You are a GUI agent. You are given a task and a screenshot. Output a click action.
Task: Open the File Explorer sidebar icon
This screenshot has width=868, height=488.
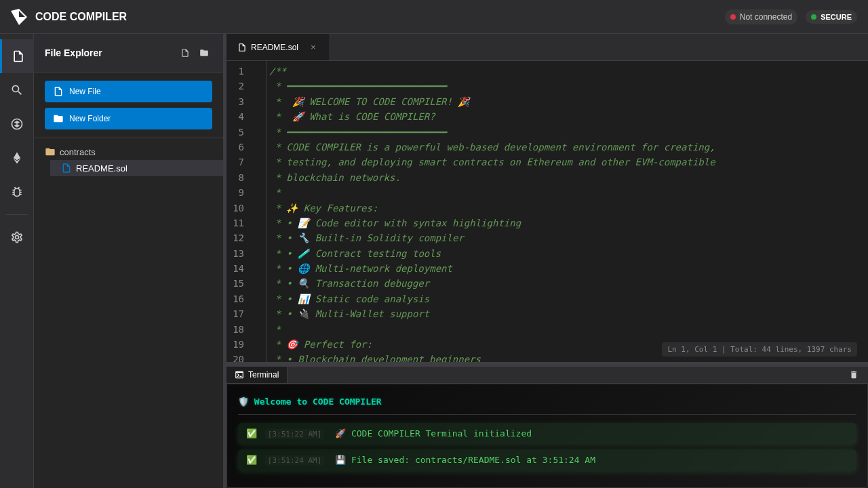(18, 56)
